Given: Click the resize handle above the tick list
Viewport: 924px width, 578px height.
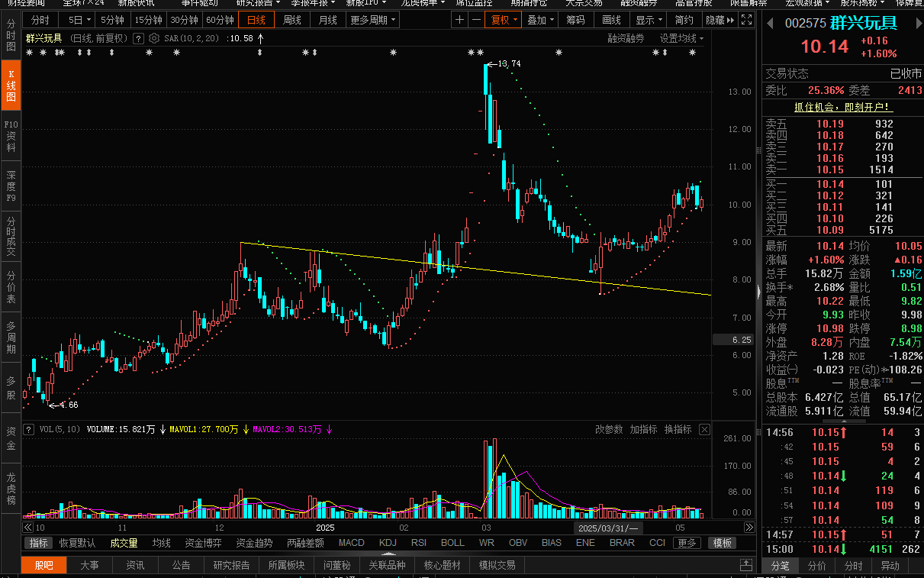Looking at the screenshot, I should (843, 421).
